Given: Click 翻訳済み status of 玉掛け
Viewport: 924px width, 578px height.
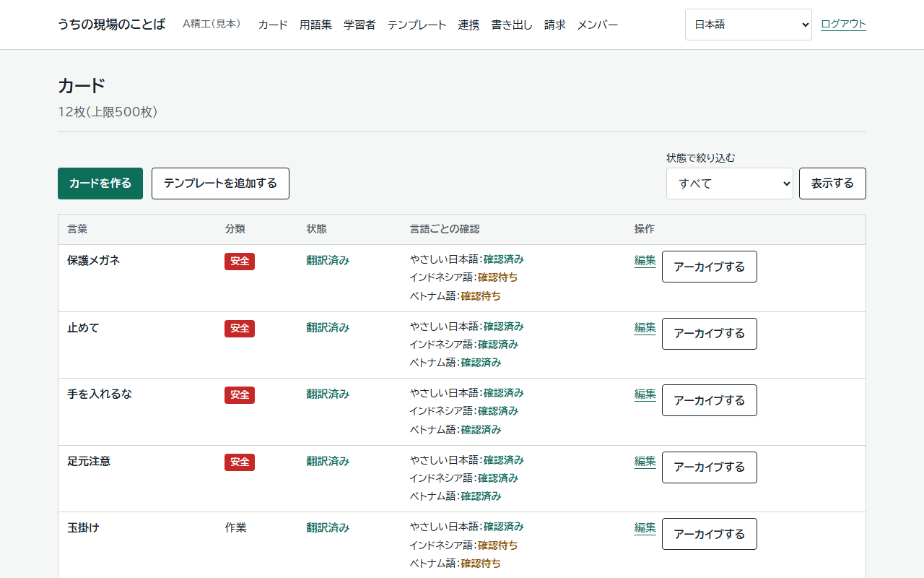Looking at the screenshot, I should pos(328,528).
